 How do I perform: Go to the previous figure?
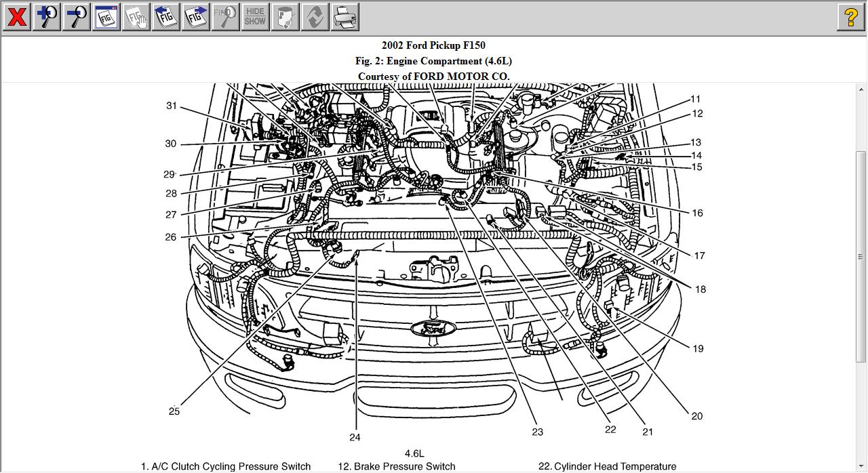click(x=165, y=16)
